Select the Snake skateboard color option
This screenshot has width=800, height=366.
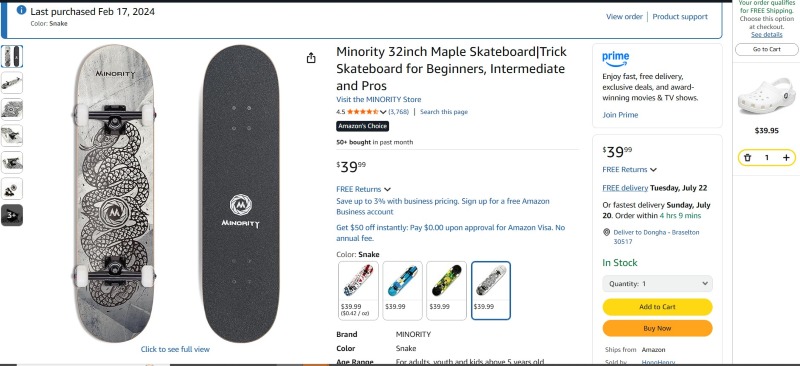pyautogui.click(x=491, y=290)
